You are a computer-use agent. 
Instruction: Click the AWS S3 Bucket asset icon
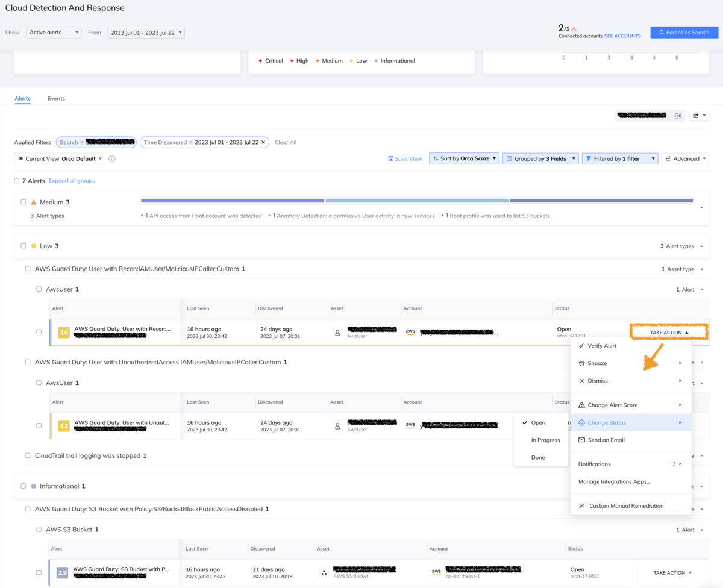click(x=324, y=572)
